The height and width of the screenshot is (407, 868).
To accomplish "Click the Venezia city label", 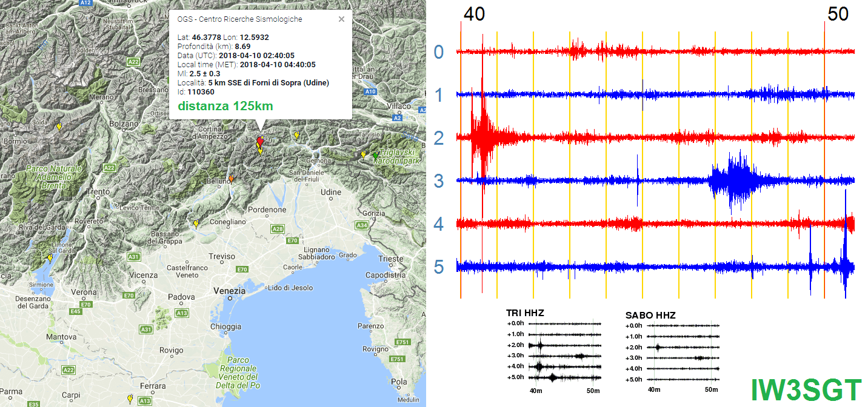I will coord(229,291).
